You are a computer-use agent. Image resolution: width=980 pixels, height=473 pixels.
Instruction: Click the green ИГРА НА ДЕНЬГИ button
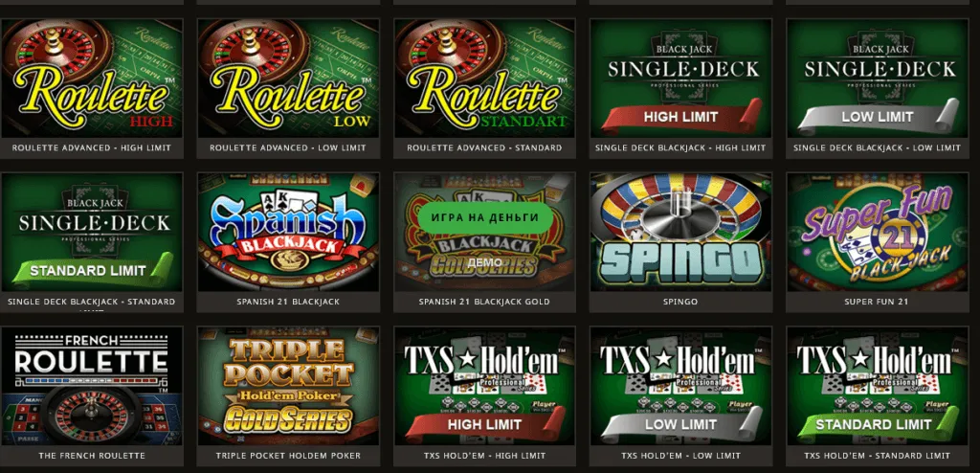(x=485, y=217)
